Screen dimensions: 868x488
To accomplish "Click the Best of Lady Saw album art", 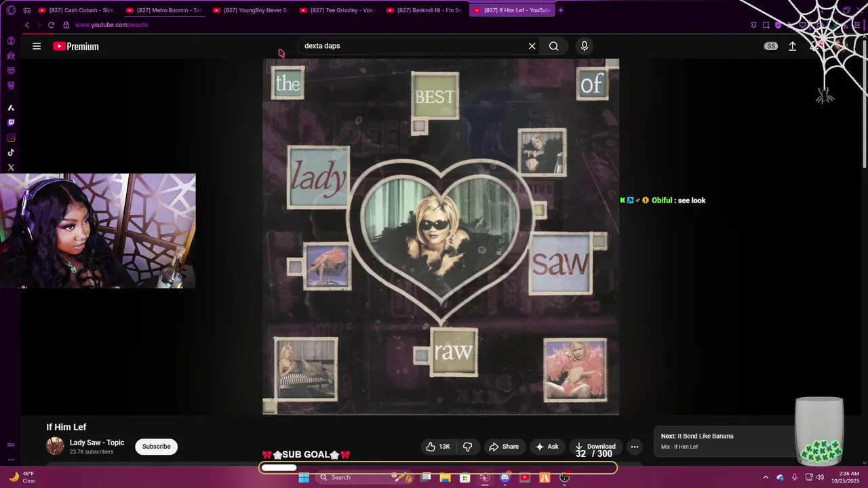I will tap(441, 237).
